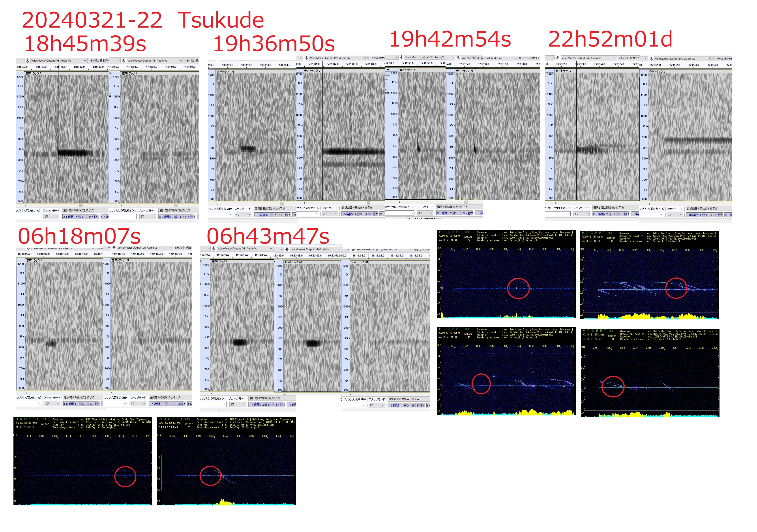Screen dimensions: 757x532
Task: Click microphone icon above the 8:21:01.0 ruler
Action: (651, 59)
